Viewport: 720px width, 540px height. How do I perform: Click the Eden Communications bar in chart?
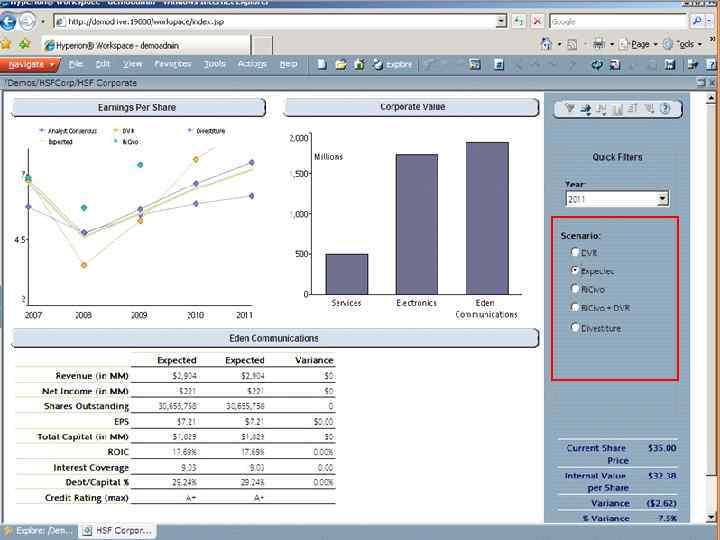(487, 218)
